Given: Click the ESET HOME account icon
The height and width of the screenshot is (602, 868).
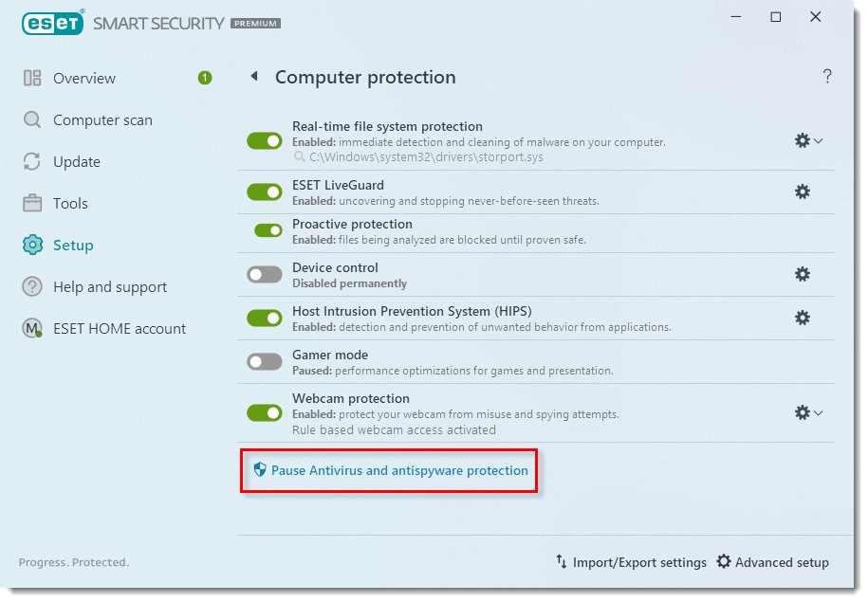Looking at the screenshot, I should [33, 329].
